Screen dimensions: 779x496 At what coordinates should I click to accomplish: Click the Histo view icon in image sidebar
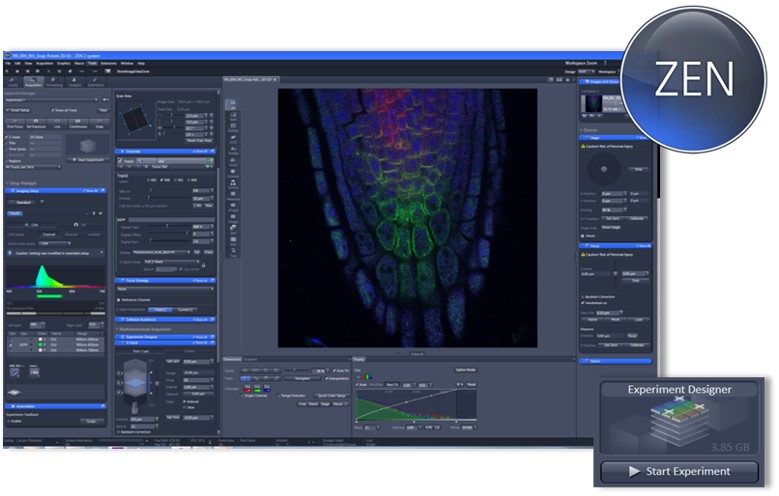pyautogui.click(x=233, y=162)
